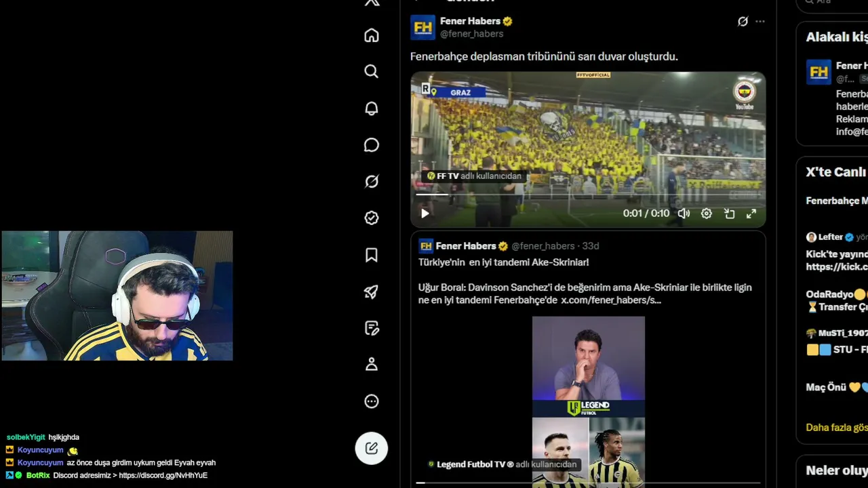Open video settings gear on the player
Viewport: 868px width, 488px height.
click(x=707, y=213)
